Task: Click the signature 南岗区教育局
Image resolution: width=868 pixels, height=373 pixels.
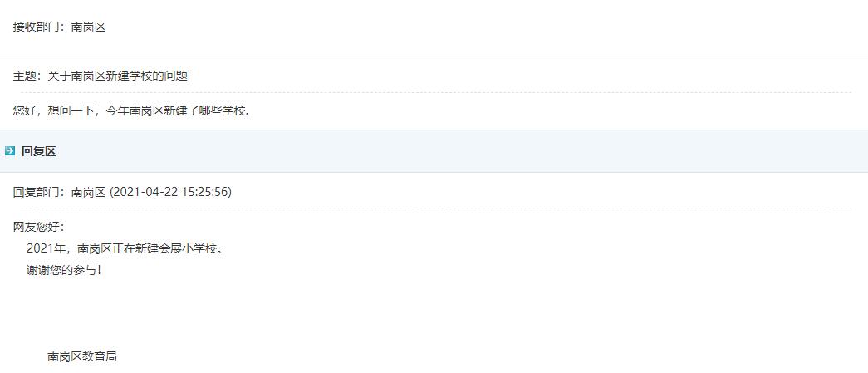Action: coord(82,356)
